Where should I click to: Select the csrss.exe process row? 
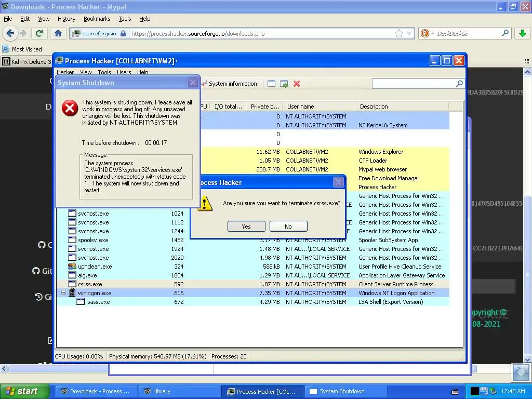point(253,284)
